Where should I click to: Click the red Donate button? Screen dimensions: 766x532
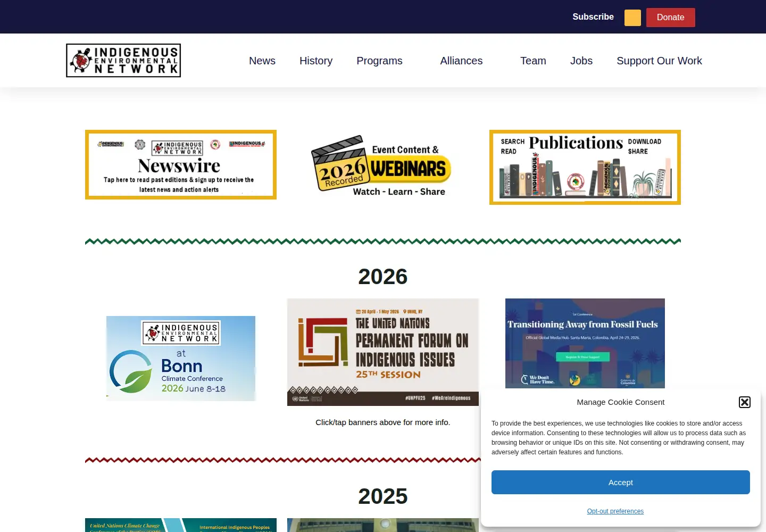670,18
